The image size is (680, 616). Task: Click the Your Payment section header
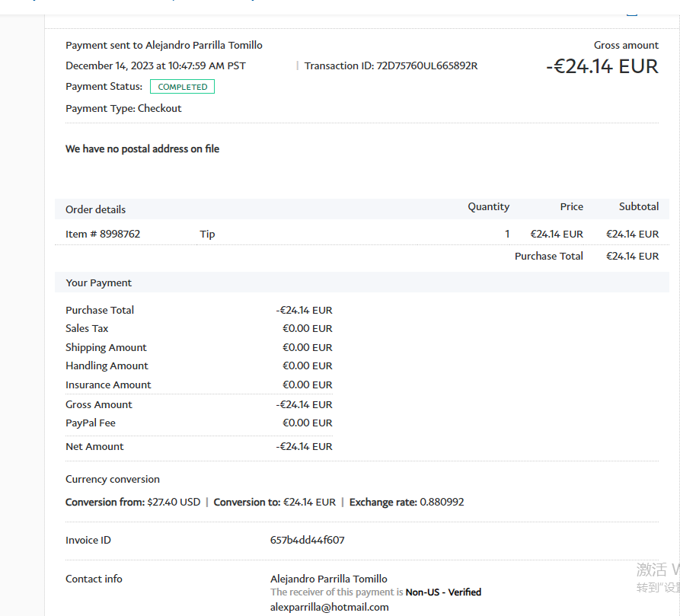98,282
